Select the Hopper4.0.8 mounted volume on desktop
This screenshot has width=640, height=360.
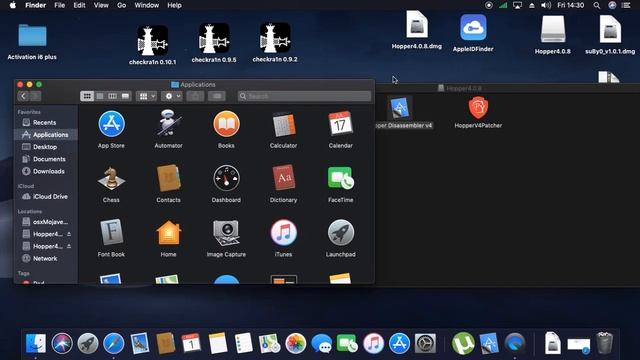pos(553,30)
